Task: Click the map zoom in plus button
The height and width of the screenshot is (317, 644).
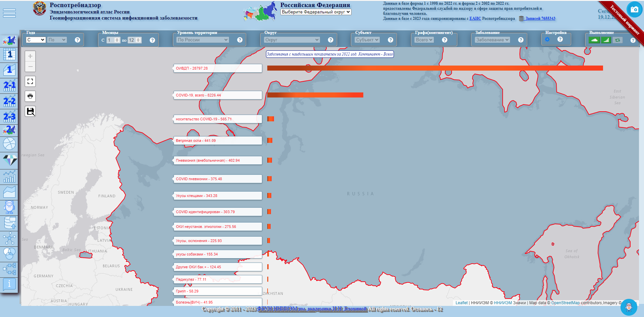Action: tap(30, 56)
